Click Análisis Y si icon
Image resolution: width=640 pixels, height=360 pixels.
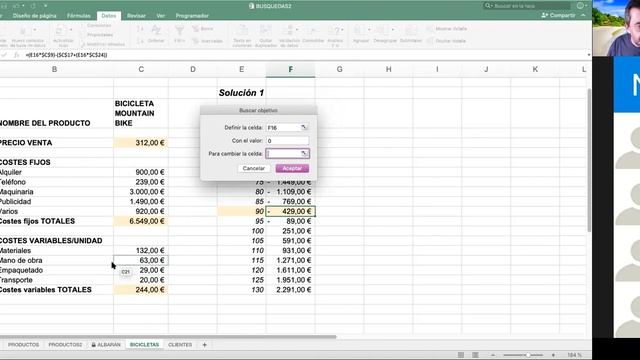(x=335, y=31)
